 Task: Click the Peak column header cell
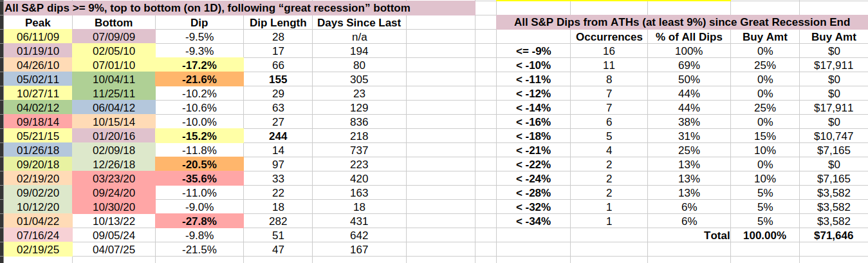click(x=37, y=23)
